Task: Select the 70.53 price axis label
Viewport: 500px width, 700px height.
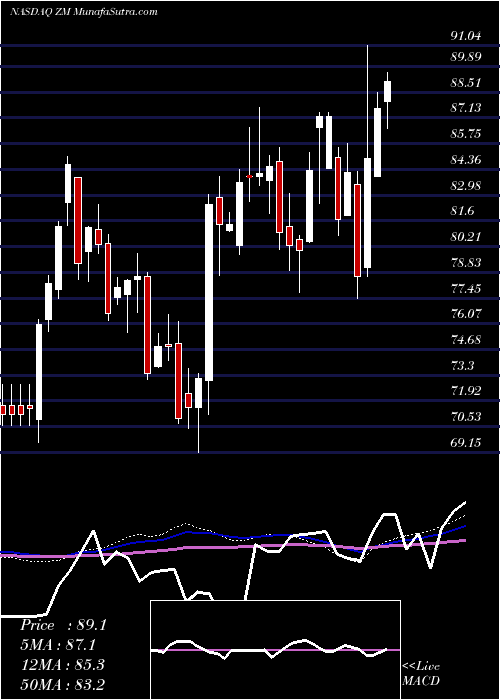Action: [x=466, y=417]
